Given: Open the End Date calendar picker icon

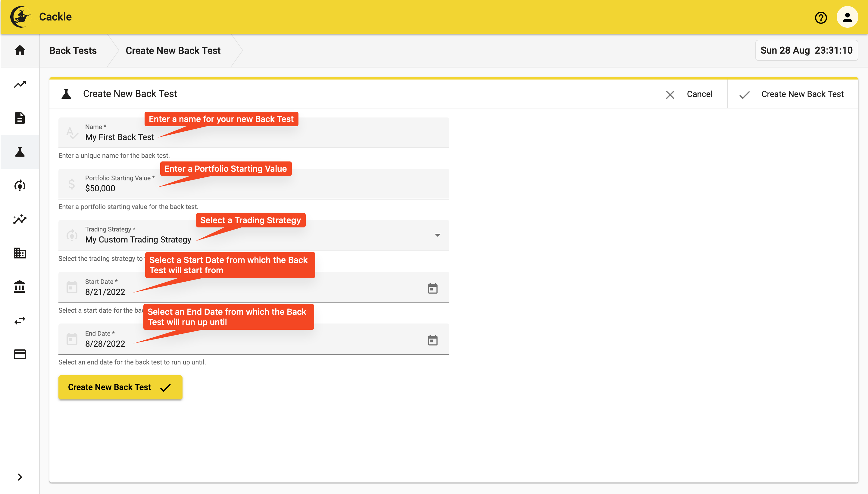Looking at the screenshot, I should tap(432, 340).
